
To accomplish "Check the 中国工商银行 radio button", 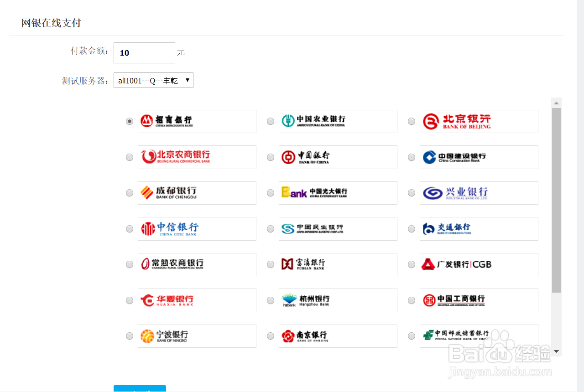I will pyautogui.click(x=412, y=300).
